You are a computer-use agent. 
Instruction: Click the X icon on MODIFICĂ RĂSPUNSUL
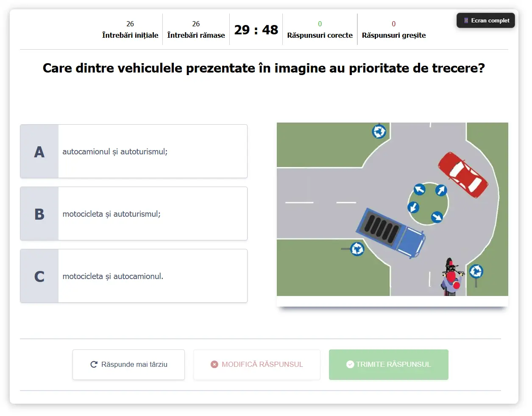[x=214, y=364]
